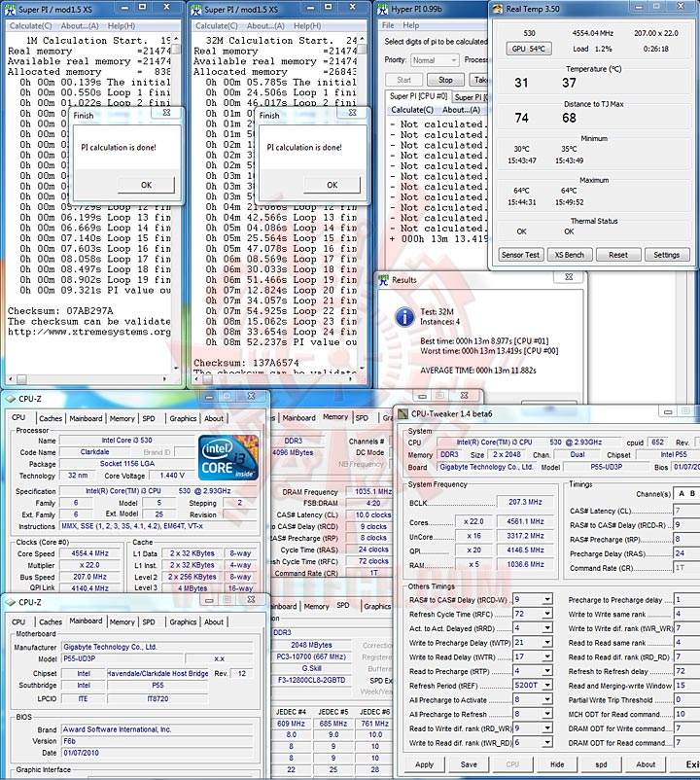The image size is (700, 780).
Task: Click the MCH ODT for Read command value field
Action: coord(686,714)
